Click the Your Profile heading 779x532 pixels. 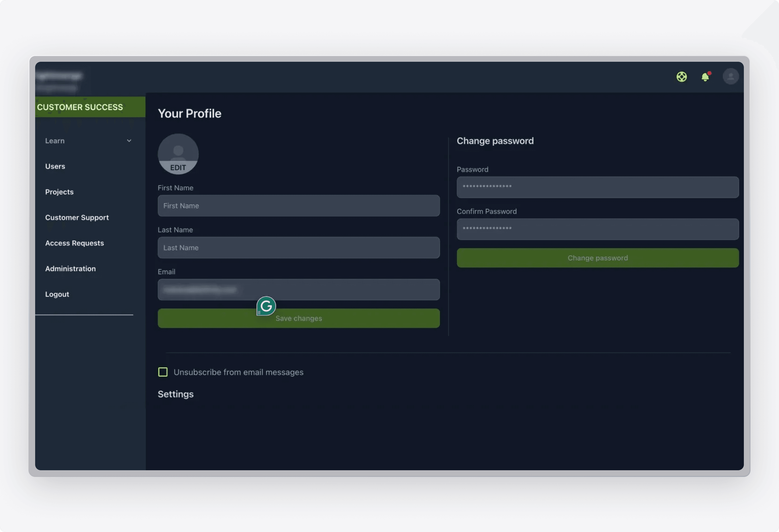click(x=189, y=113)
